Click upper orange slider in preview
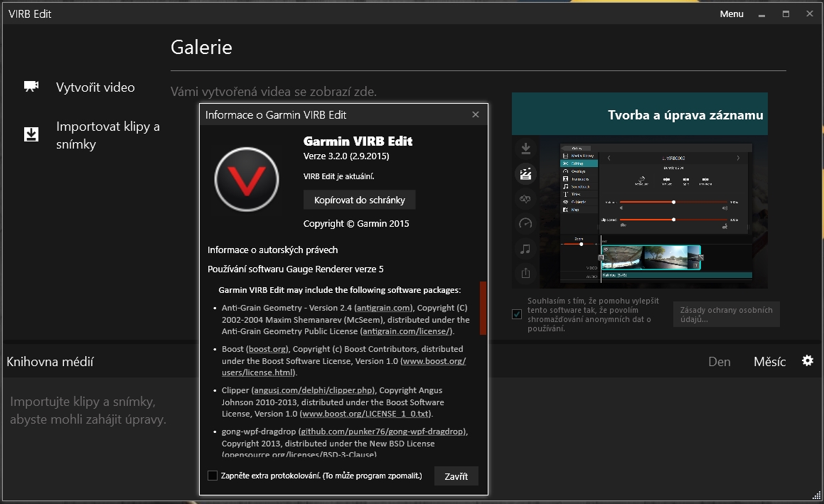824x504 pixels. point(674,202)
